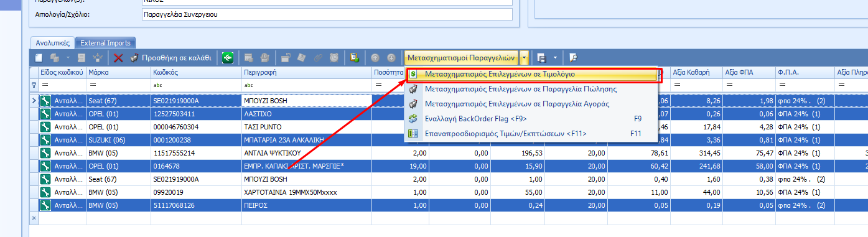The image size is (868, 237).
Task: Click the floppy-disk save layout icon
Action: pyautogui.click(x=541, y=58)
